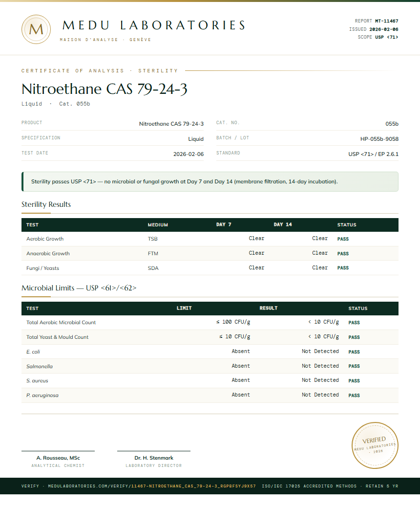Select issued date 2026-02-06 in header
The width and height of the screenshot is (420, 509).
pos(384,29)
